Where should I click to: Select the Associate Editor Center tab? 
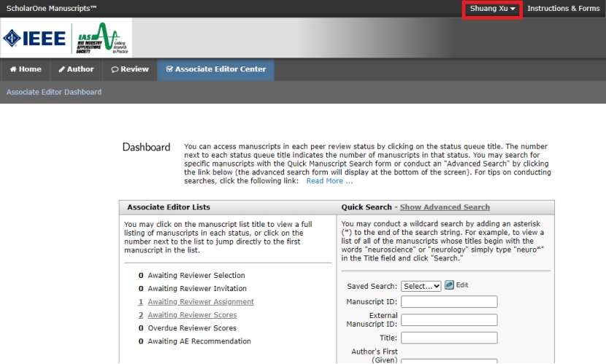pyautogui.click(x=216, y=69)
